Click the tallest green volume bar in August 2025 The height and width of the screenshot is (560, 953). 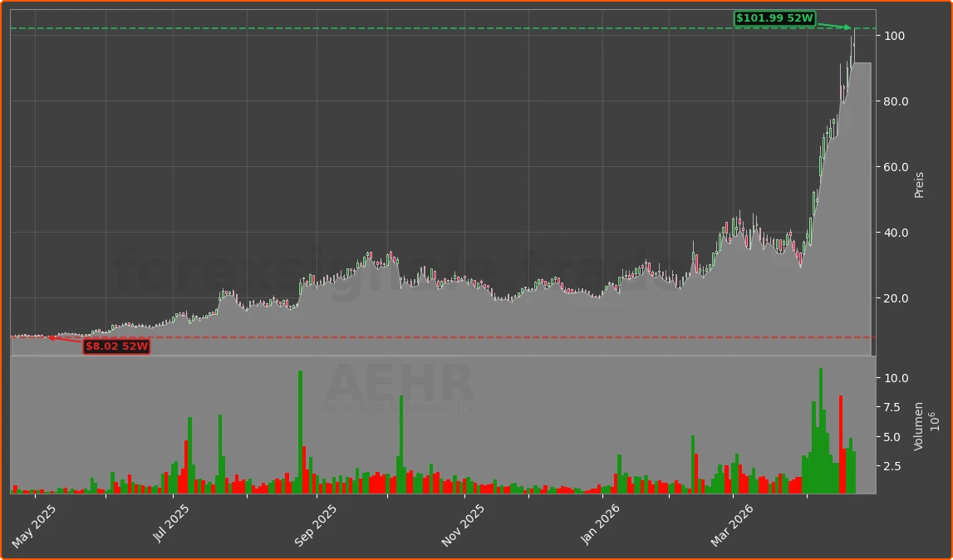[x=300, y=432]
